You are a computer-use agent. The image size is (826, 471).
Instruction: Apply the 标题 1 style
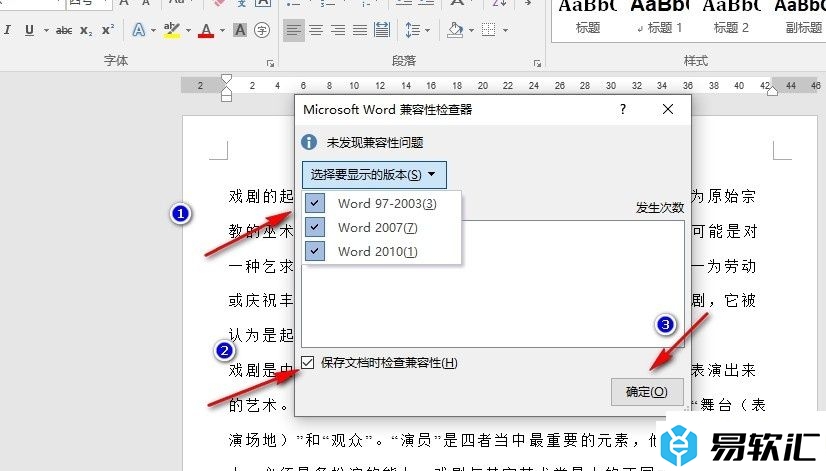[x=660, y=18]
